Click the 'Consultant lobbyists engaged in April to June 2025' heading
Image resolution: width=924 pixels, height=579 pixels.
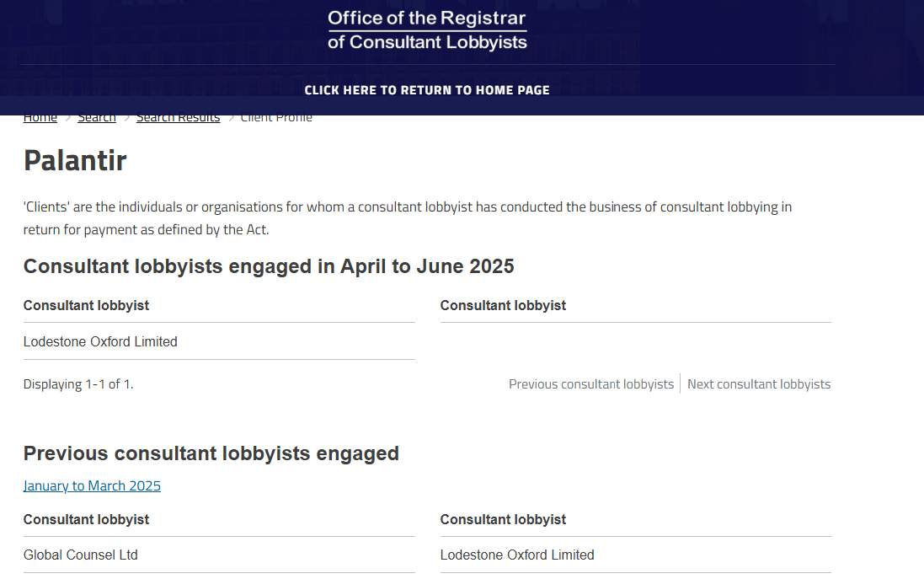pyautogui.click(x=269, y=266)
